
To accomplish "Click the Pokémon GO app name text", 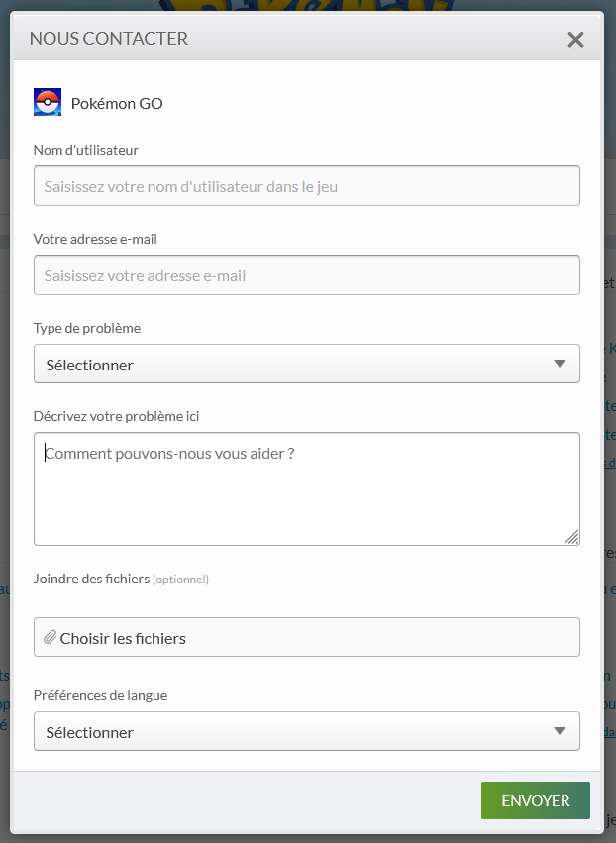I will pyautogui.click(x=117, y=103).
